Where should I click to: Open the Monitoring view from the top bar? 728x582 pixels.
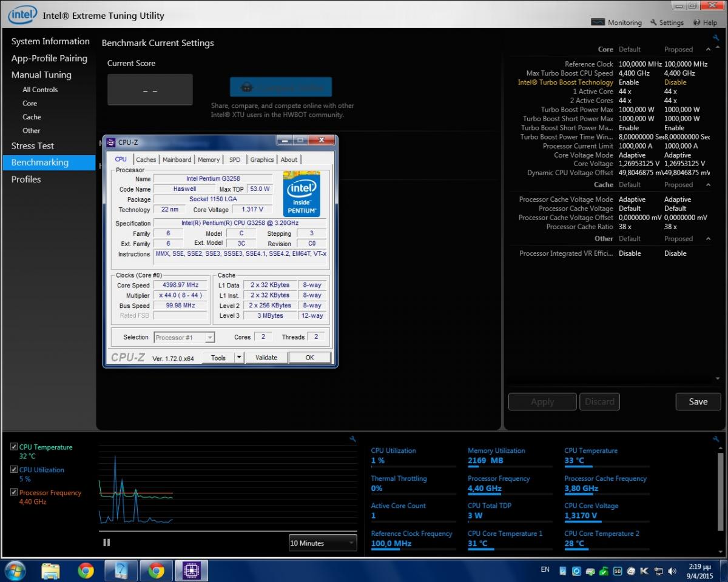(x=616, y=22)
